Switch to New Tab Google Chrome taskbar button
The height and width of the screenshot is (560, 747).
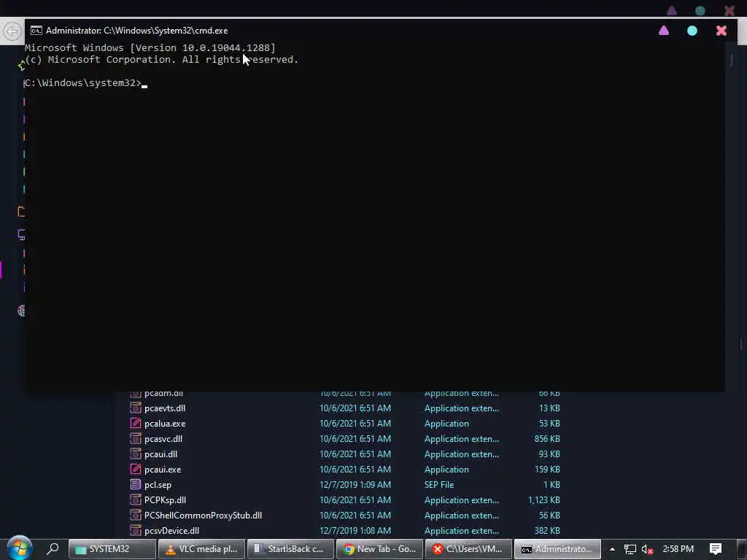(379, 549)
